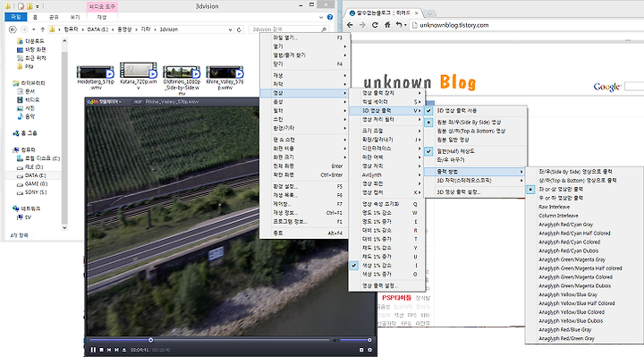Click Chrome's back arrow
This screenshot has height=357, width=644.
tap(350, 25)
